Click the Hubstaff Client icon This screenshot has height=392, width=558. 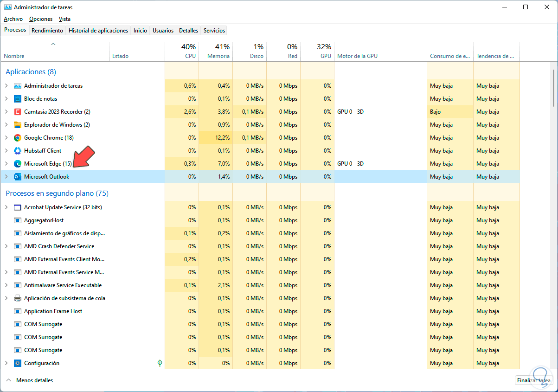coord(18,151)
